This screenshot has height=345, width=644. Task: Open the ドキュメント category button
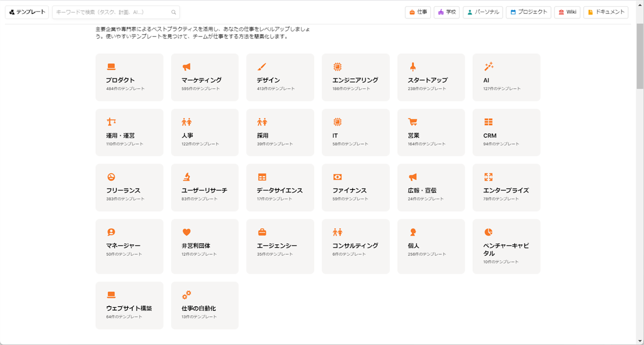pos(606,12)
